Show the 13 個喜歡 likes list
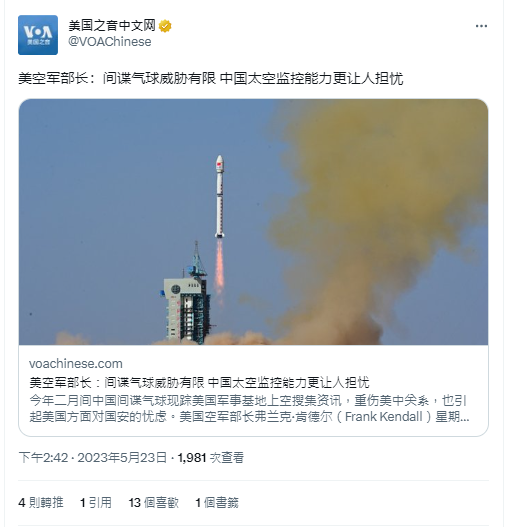Screen dimensions: 509x527 point(153,503)
